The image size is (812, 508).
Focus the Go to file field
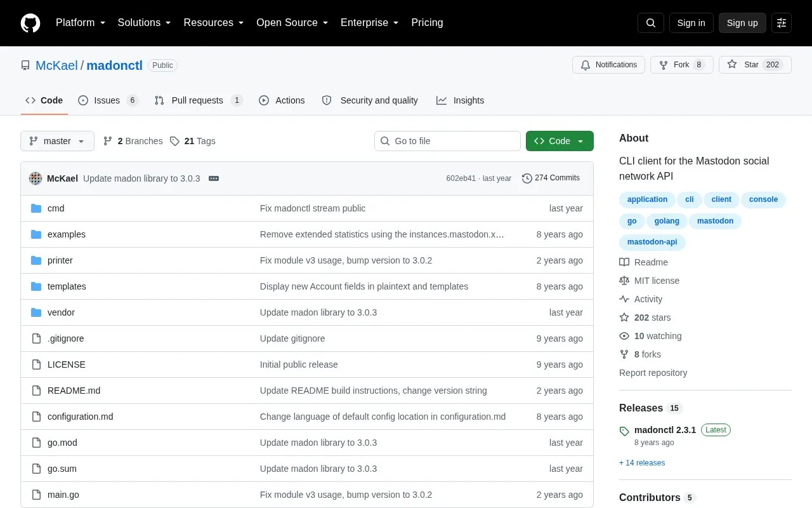pos(447,141)
